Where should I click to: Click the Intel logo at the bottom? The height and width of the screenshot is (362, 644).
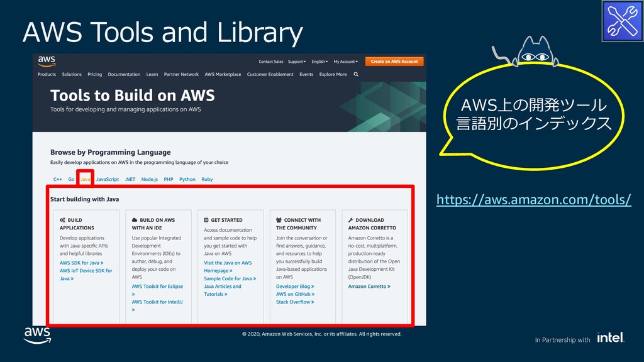pos(611,337)
